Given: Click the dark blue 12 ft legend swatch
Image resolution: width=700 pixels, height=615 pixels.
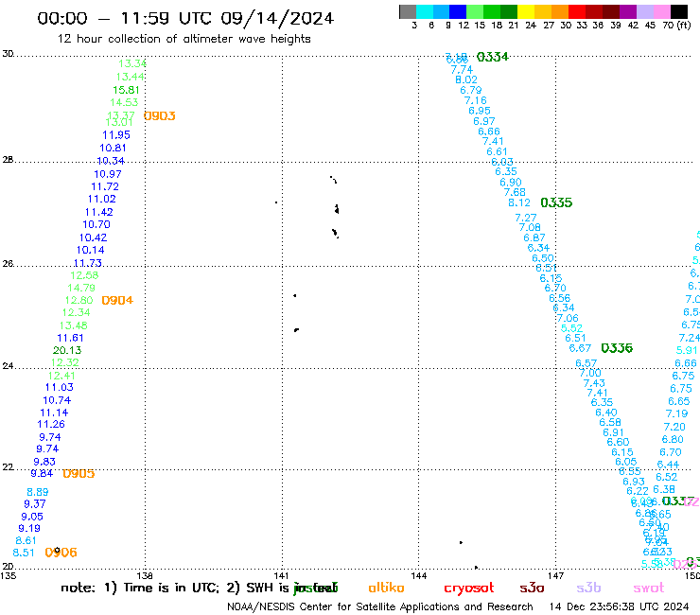Looking at the screenshot, I should pyautogui.click(x=458, y=11).
